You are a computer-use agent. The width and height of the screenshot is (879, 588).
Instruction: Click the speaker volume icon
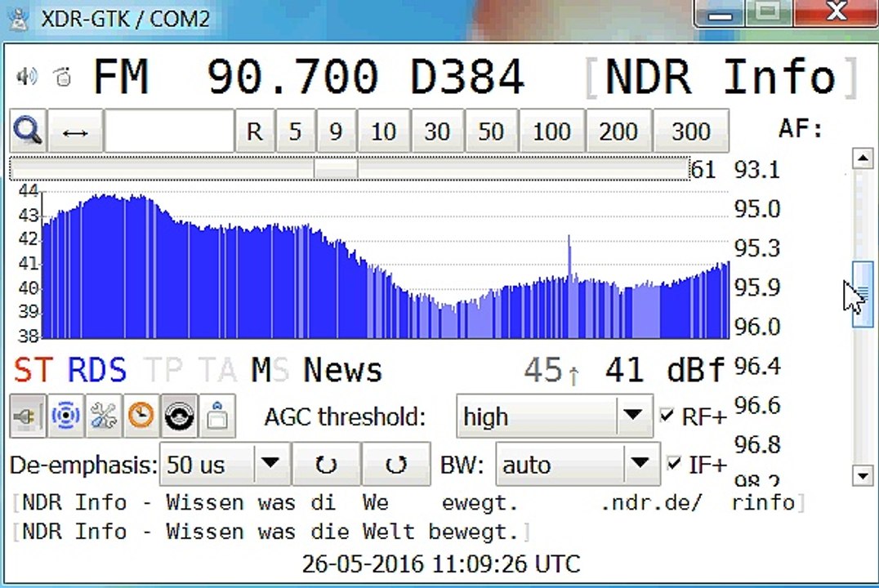tap(26, 76)
